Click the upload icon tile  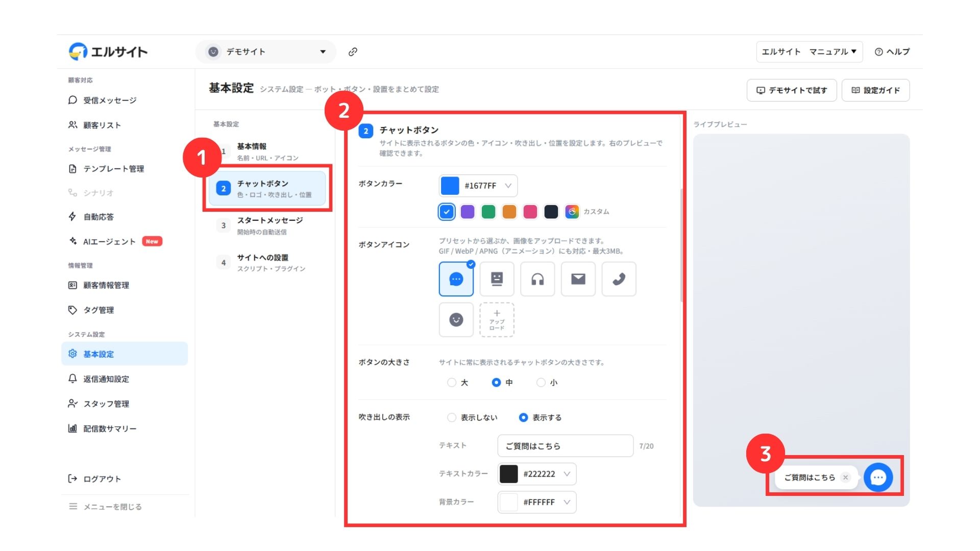[x=497, y=320]
